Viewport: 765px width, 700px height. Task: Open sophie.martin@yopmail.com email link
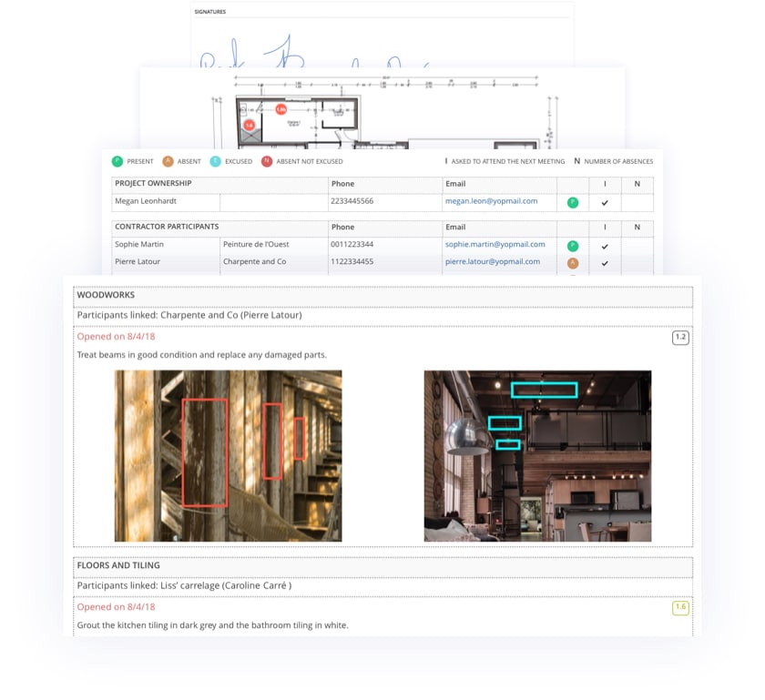[x=495, y=244]
